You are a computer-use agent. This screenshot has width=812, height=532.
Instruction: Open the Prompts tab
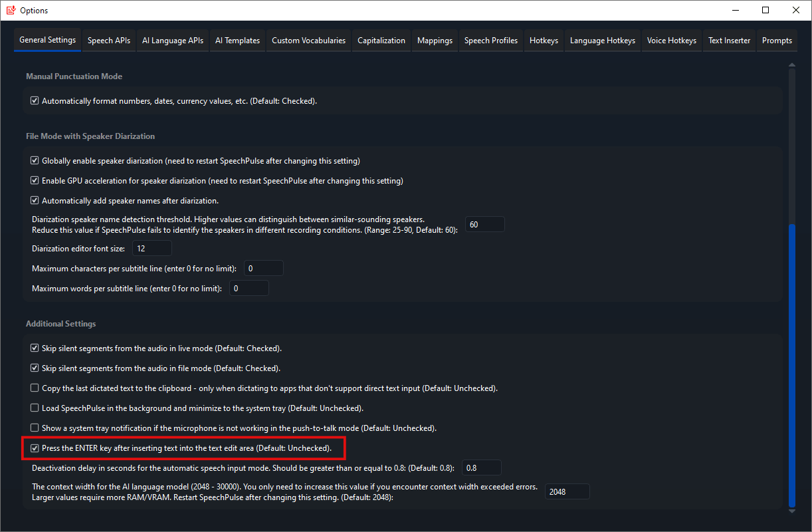(777, 41)
